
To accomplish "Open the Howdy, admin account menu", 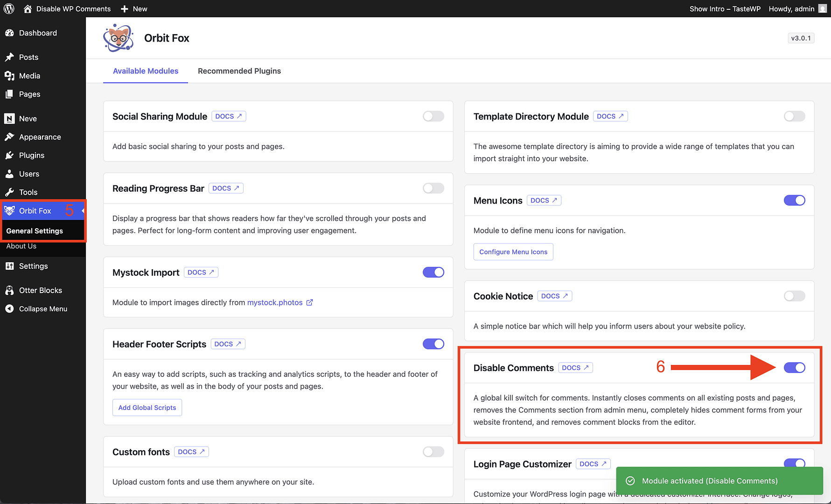I will pos(797,9).
